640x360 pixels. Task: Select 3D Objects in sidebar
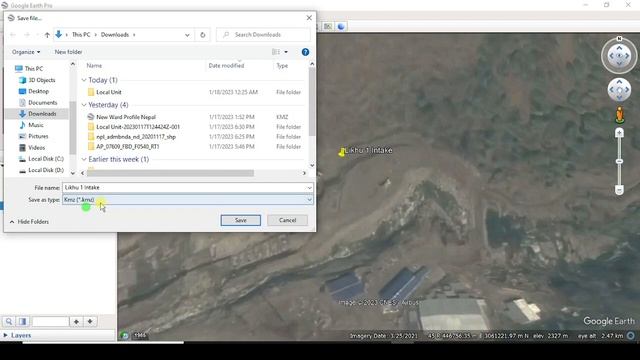(x=37, y=80)
